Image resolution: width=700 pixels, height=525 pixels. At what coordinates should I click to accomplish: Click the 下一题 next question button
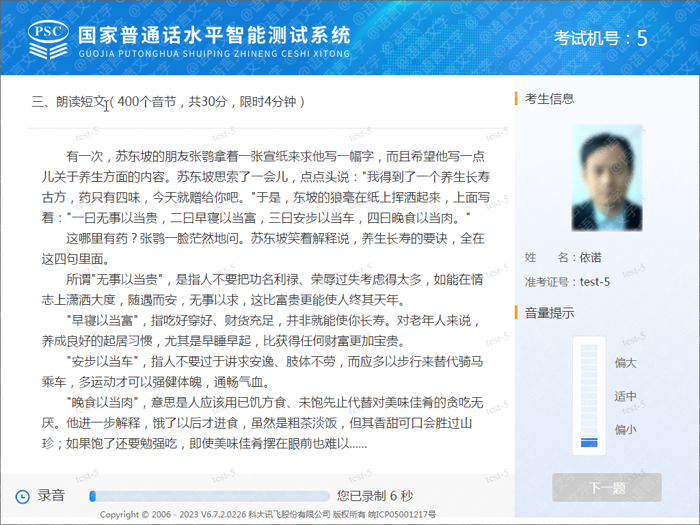coord(607,488)
